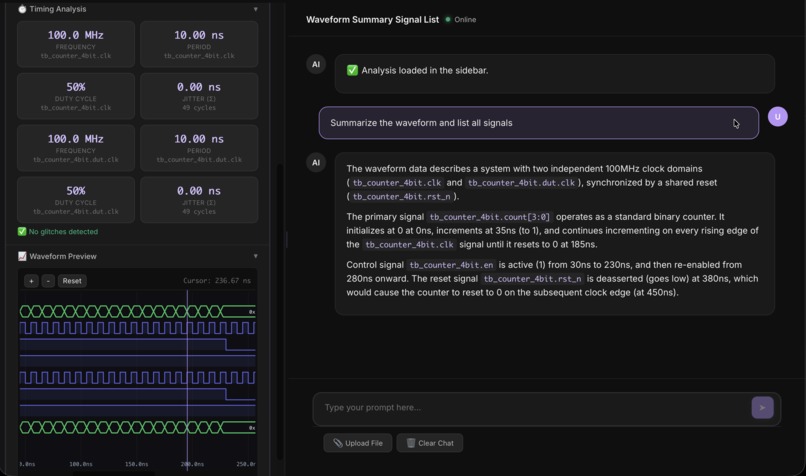Image resolution: width=806 pixels, height=476 pixels.
Task: Click the panel divider handle
Action: point(287,240)
